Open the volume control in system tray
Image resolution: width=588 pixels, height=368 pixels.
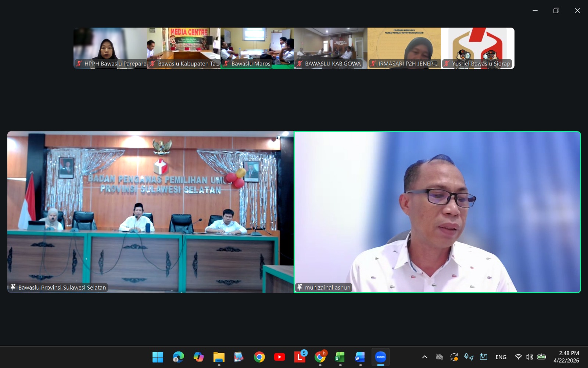[x=529, y=357]
